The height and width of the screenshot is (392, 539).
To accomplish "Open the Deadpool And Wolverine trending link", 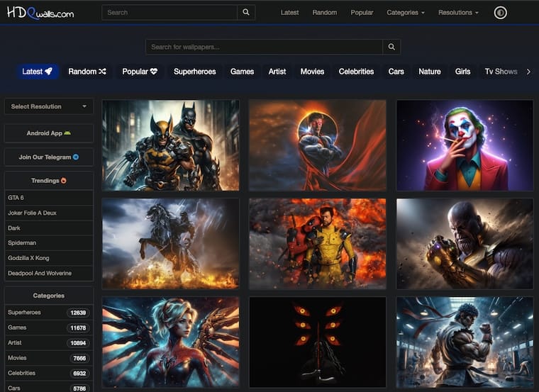I will pos(49,273).
